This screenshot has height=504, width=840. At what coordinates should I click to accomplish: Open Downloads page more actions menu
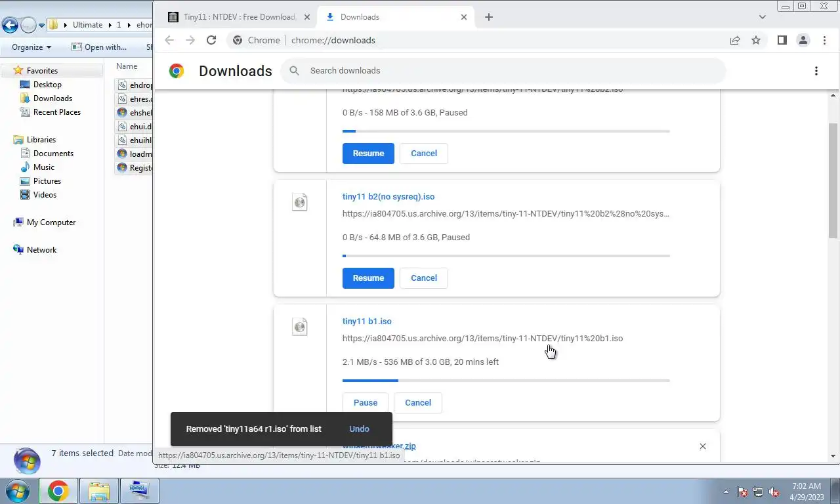816,71
